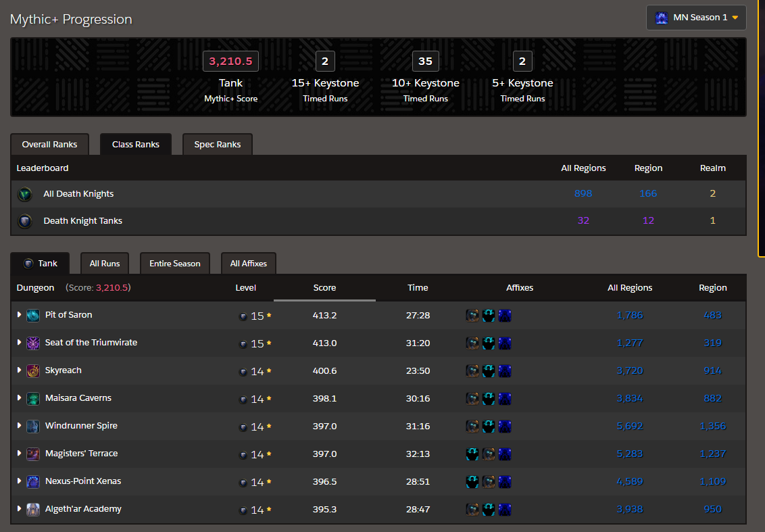Sort dungeon table by Level column

coord(245,287)
